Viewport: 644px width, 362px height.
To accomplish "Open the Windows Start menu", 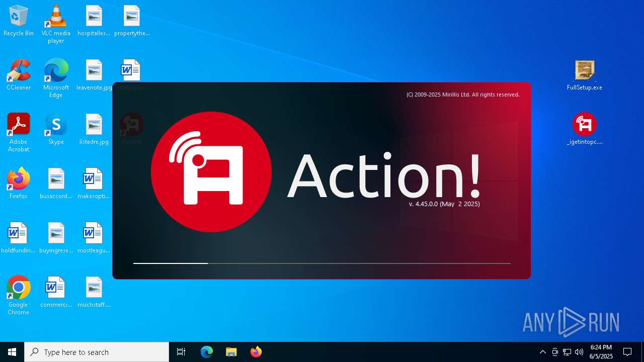I will [x=12, y=352].
